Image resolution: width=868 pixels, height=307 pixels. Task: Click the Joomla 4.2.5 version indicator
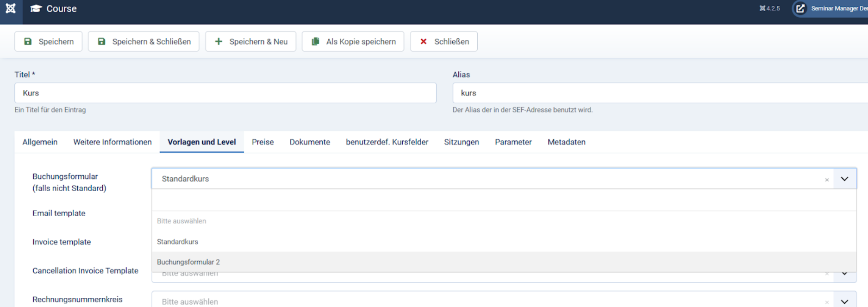click(x=769, y=8)
